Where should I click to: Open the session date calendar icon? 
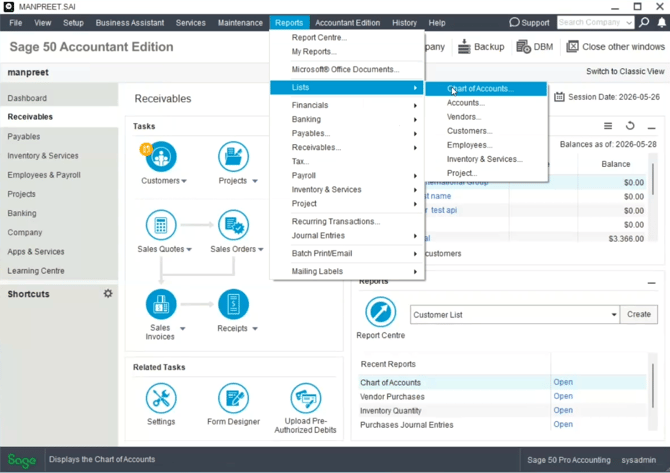click(559, 97)
